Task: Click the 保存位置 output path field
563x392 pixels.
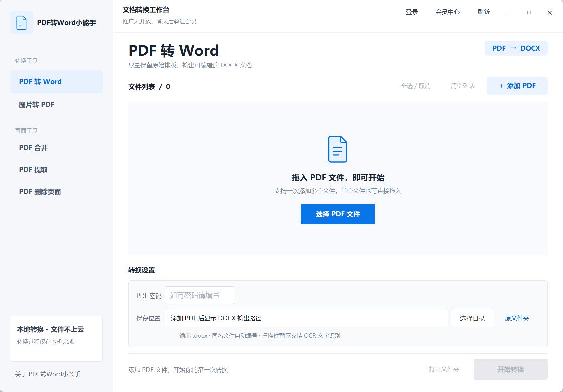Action: click(x=306, y=318)
